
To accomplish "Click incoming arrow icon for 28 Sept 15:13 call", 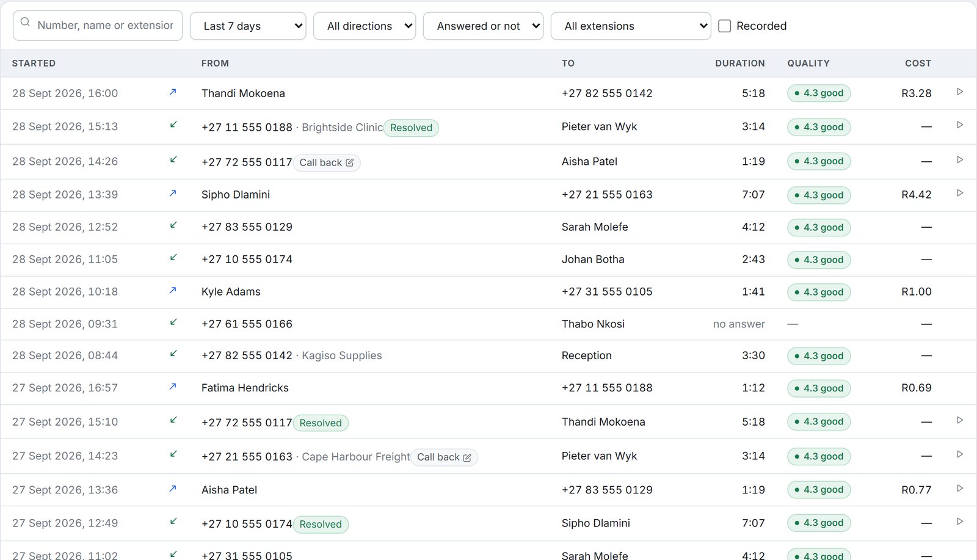I will (x=173, y=125).
